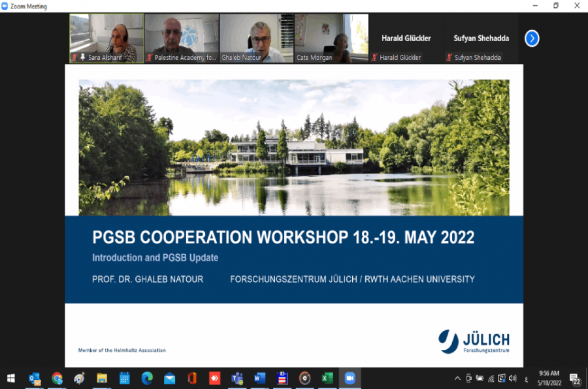Open the Mail app in taskbar
This screenshot has width=588, height=389.
coord(169,379)
